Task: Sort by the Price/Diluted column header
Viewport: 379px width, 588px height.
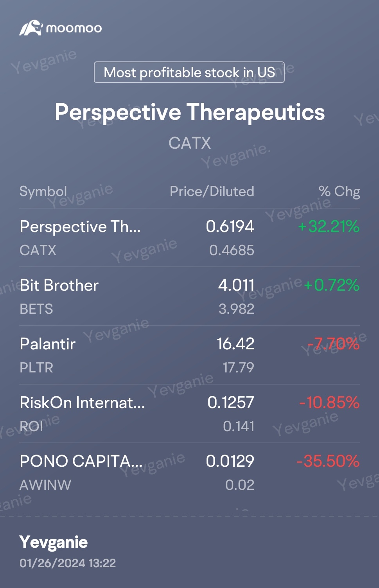Action: tap(212, 191)
